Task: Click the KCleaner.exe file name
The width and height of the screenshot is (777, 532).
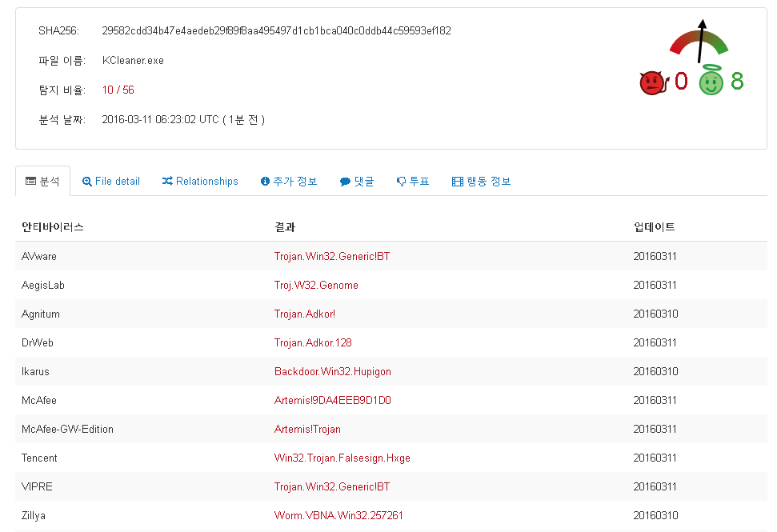Action: pyautogui.click(x=133, y=61)
